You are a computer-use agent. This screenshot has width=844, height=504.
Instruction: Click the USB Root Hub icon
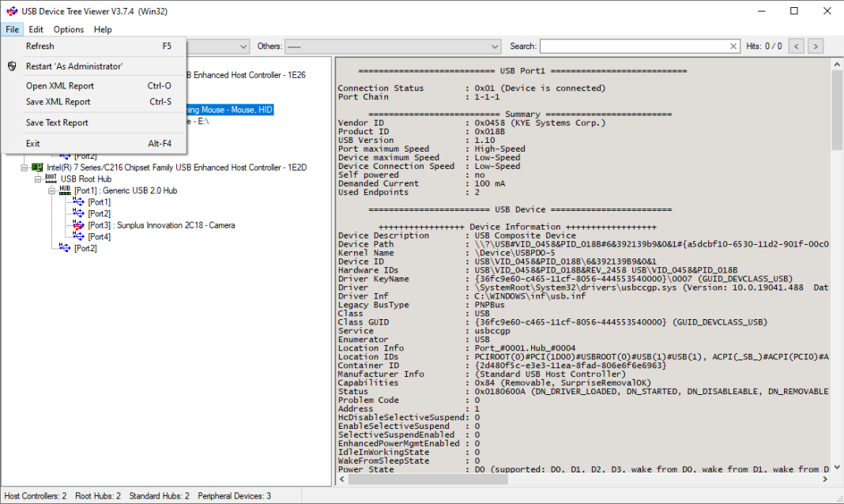pos(49,179)
